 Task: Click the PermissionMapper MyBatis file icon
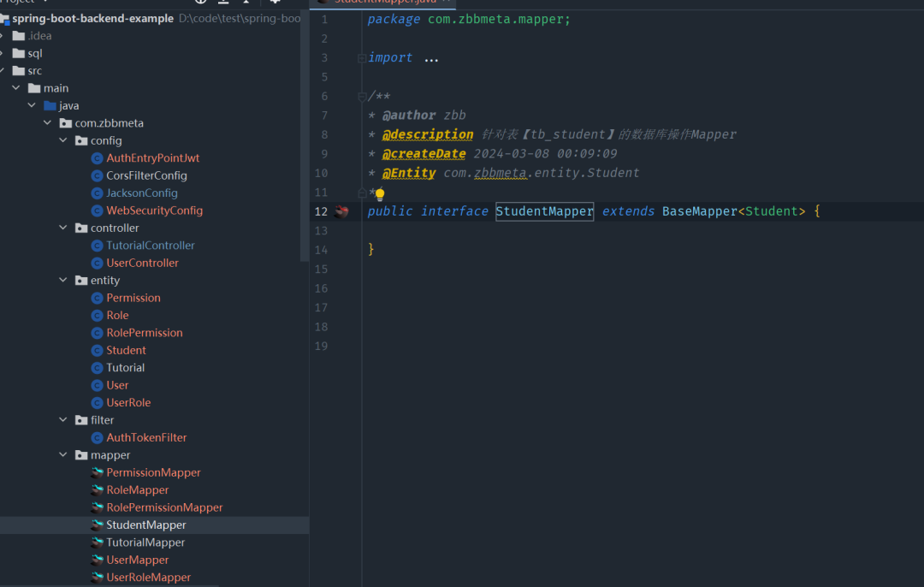coord(98,472)
